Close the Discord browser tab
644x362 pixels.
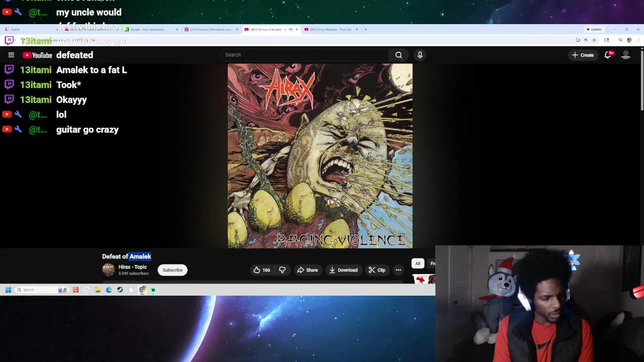point(237,29)
